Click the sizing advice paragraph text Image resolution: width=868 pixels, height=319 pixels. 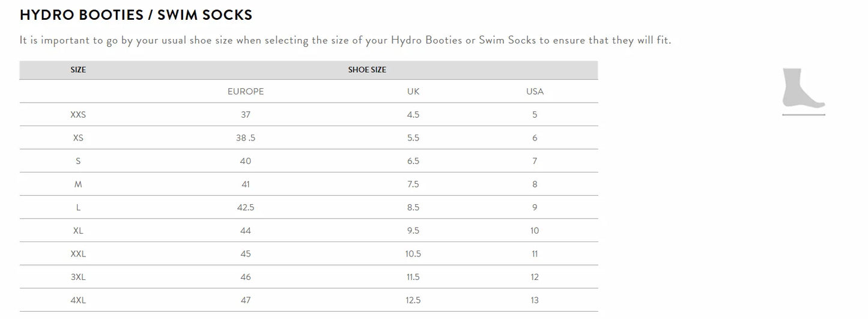pyautogui.click(x=345, y=41)
